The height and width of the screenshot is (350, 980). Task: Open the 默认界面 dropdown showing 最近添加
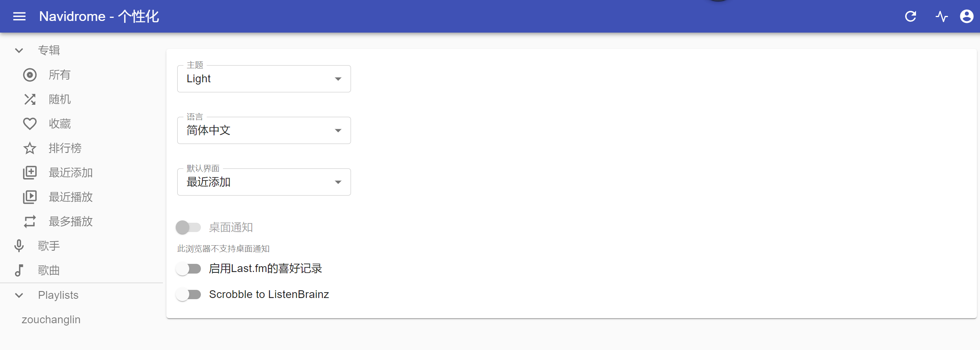pos(264,182)
